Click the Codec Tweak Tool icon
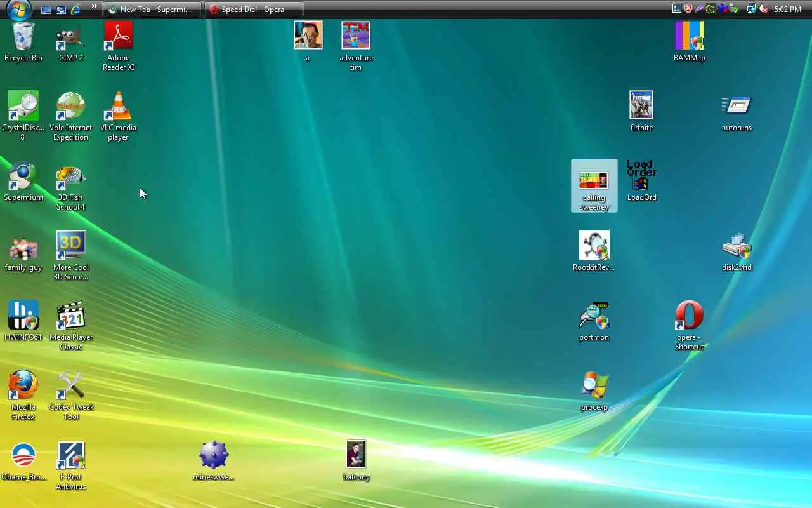812x508 pixels. tap(71, 396)
